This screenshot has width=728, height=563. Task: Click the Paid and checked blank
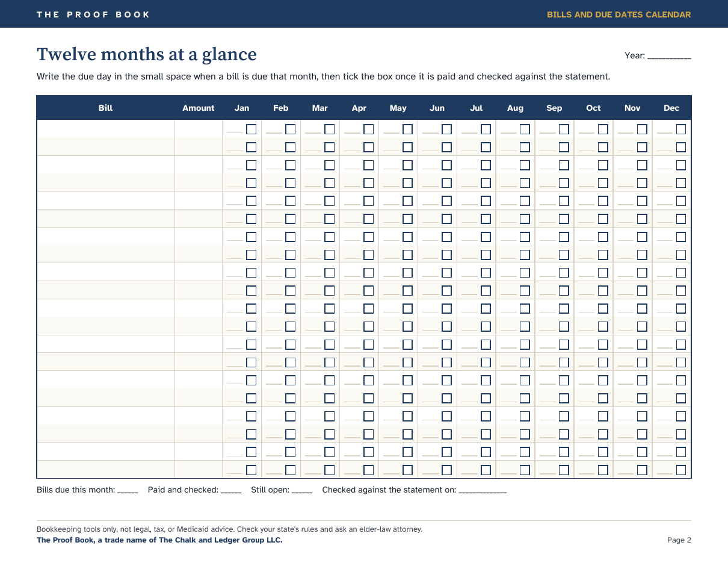(x=231, y=491)
